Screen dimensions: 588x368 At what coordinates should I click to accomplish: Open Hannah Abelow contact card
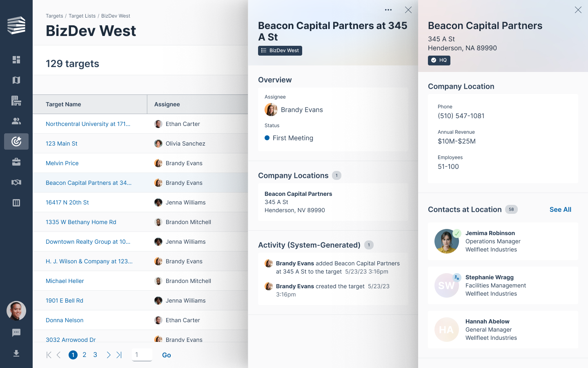click(x=503, y=330)
